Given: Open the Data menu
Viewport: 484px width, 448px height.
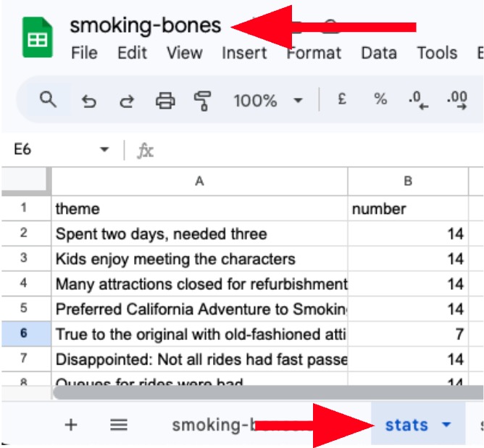Looking at the screenshot, I should [x=379, y=53].
